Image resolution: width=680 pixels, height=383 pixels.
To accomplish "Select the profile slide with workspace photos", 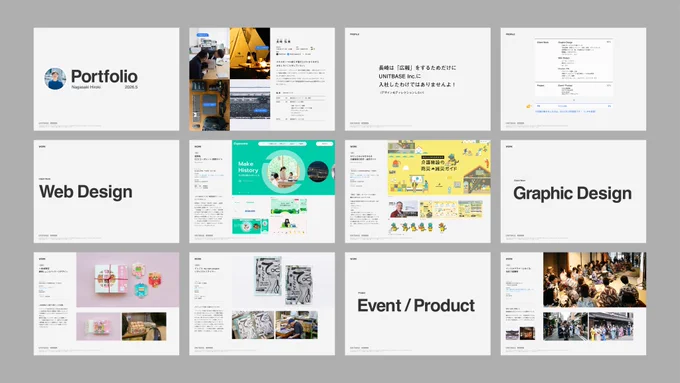I will click(262, 79).
